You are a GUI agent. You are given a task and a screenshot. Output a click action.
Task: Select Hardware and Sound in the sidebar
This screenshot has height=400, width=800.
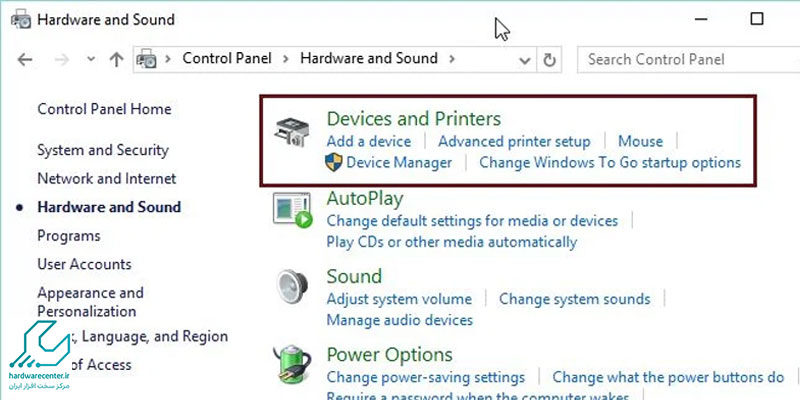(x=109, y=207)
